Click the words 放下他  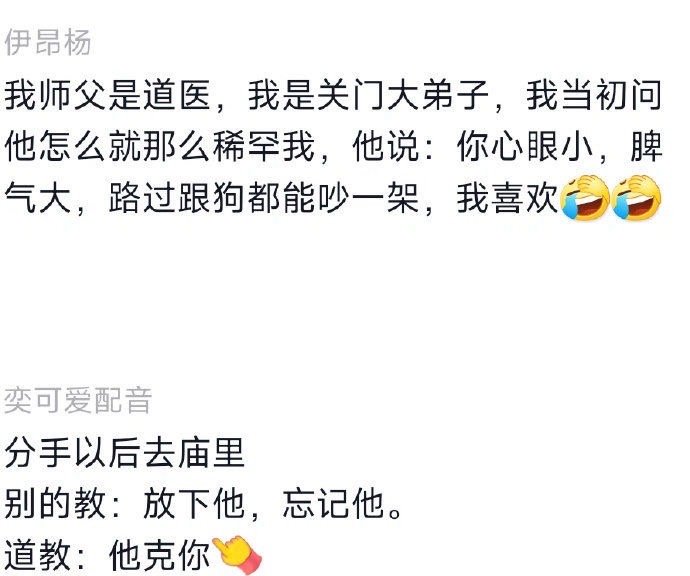194,503
